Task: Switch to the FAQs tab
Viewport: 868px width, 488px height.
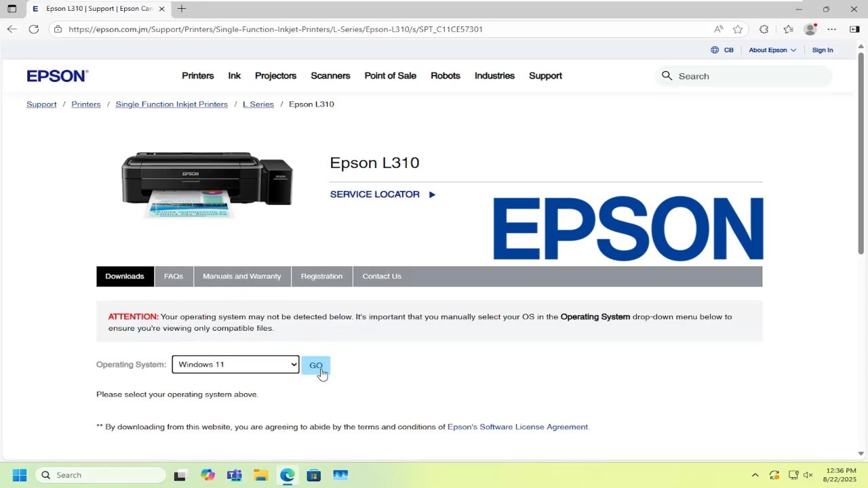Action: 174,277
